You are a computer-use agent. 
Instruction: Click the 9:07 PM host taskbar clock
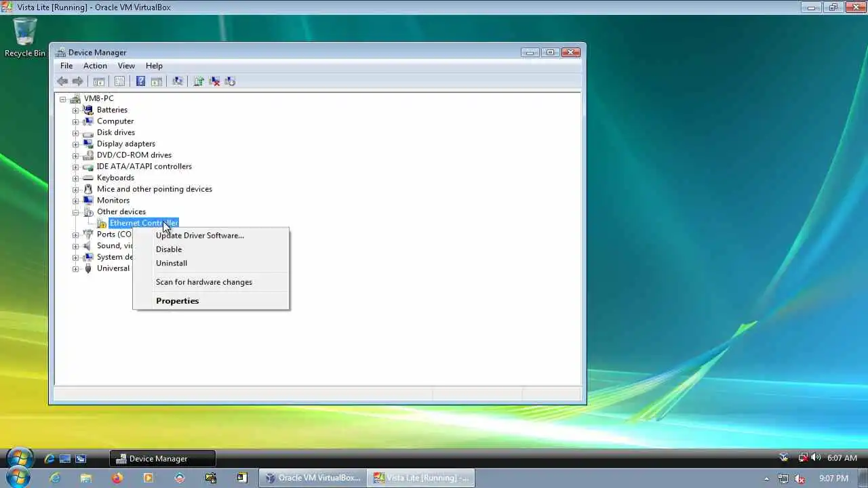tap(833, 479)
